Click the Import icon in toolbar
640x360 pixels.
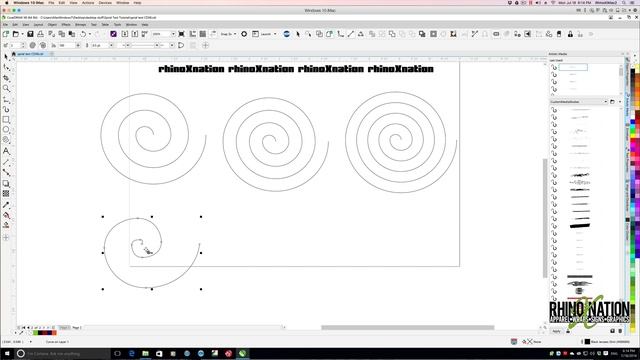pos(125,34)
